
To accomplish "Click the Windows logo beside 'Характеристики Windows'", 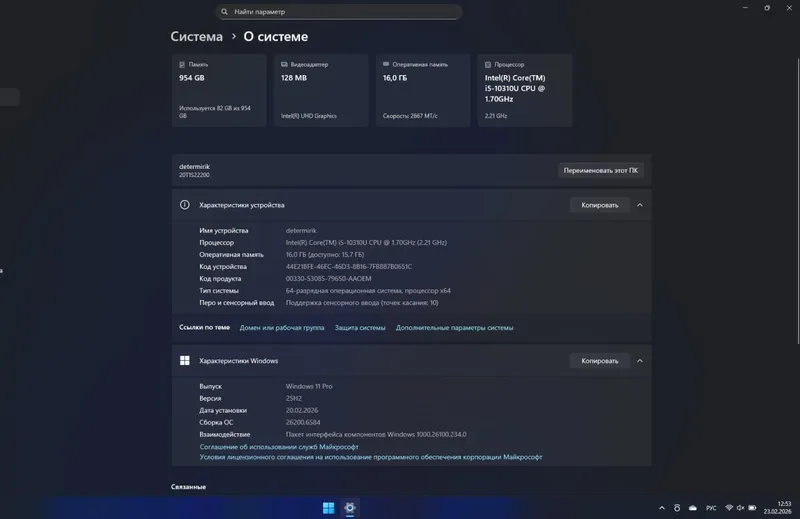I will [x=185, y=361].
